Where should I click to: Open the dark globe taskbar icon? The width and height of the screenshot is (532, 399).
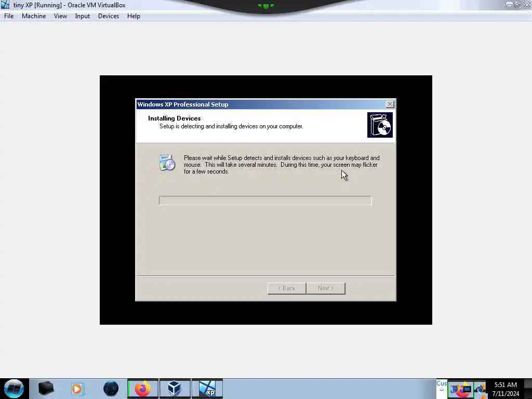[111, 389]
